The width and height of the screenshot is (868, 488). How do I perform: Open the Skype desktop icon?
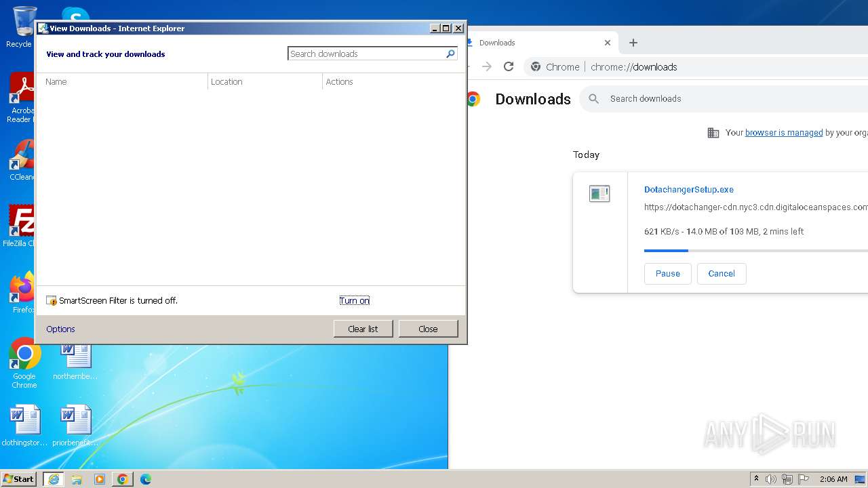[75, 14]
